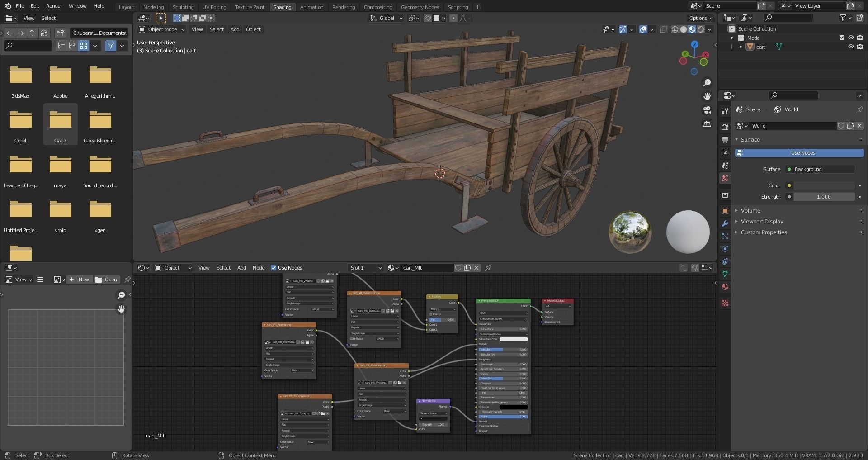868x460 pixels.
Task: Click the Use Nodes button in World
Action: (799, 153)
